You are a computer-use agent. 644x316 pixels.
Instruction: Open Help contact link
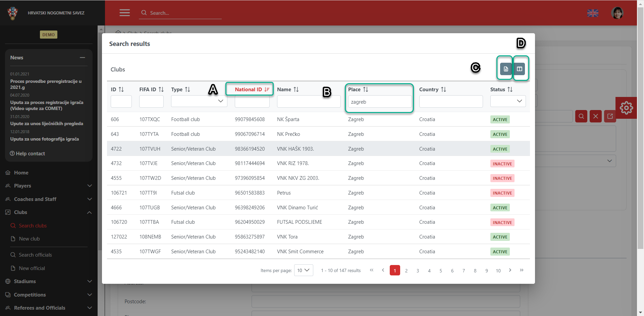pos(28,154)
